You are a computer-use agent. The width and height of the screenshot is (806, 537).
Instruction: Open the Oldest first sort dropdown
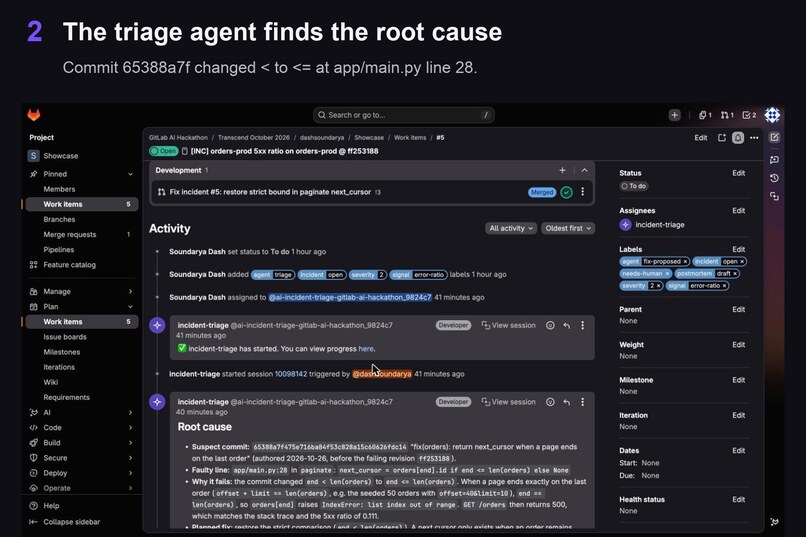568,228
